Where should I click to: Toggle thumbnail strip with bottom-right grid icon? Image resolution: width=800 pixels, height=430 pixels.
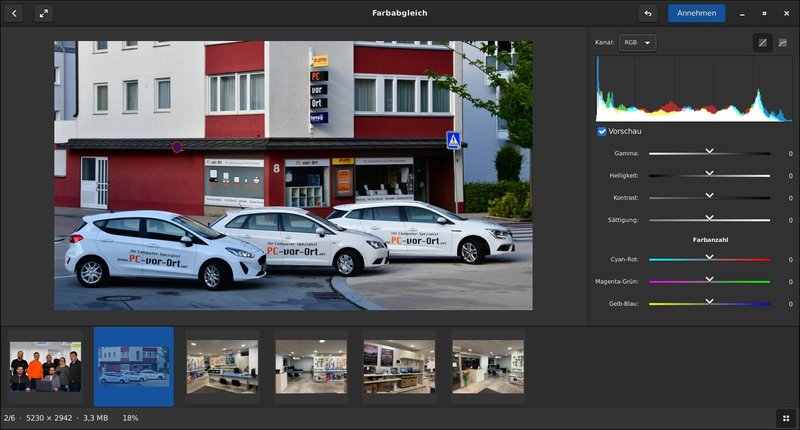786,418
